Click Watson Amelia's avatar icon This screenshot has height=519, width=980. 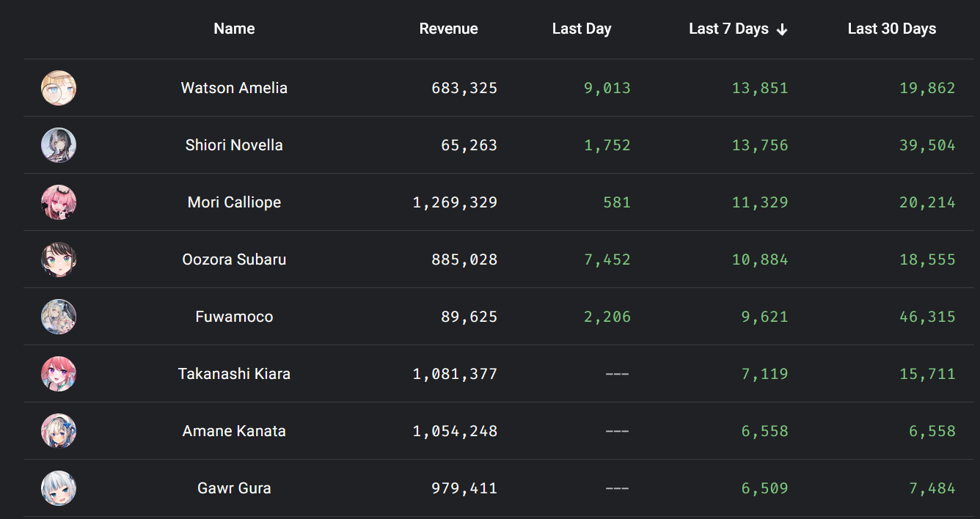tap(59, 88)
